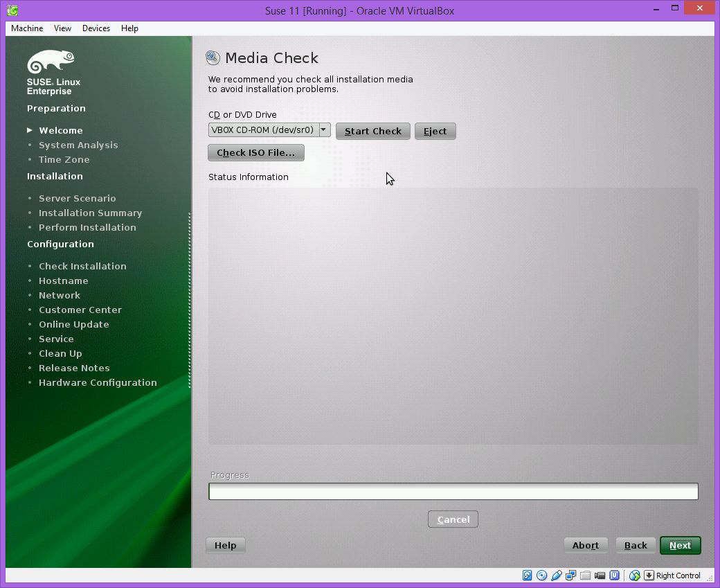Maximize the VirtualBox window
Viewport: 720px width, 588px height.
[x=674, y=8]
